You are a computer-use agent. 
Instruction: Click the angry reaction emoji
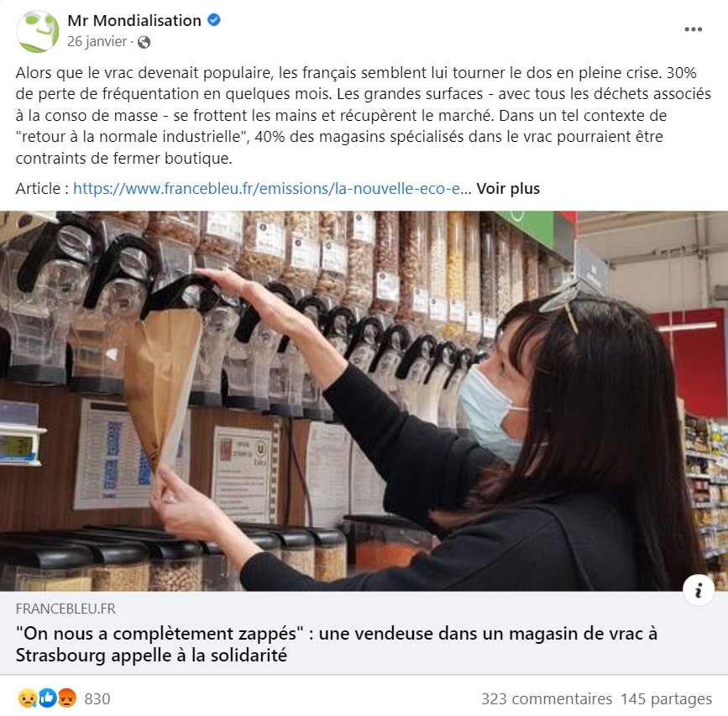[x=67, y=698]
